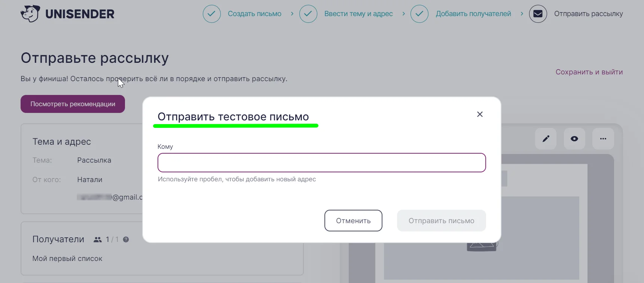This screenshot has width=644, height=283.
Task: Click the checkmark icon for the add recipients step
Action: (x=419, y=14)
